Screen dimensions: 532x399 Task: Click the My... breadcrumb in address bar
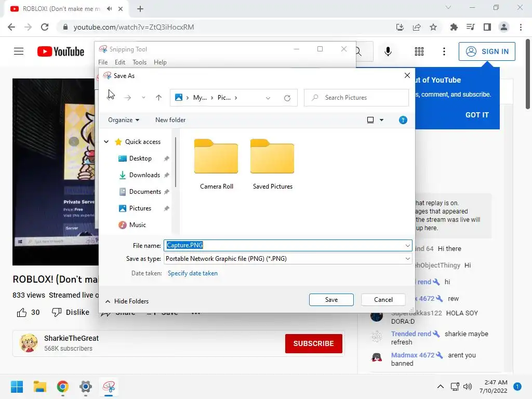click(200, 98)
